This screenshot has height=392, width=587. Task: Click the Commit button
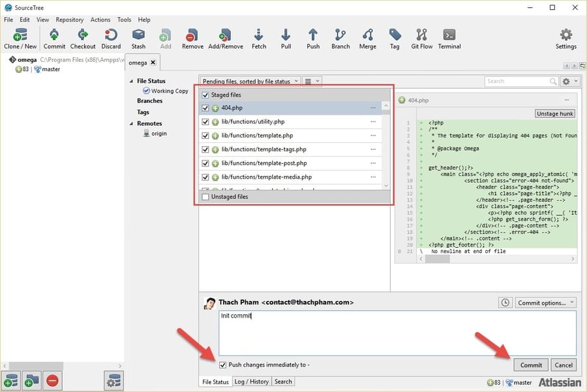tap(531, 365)
